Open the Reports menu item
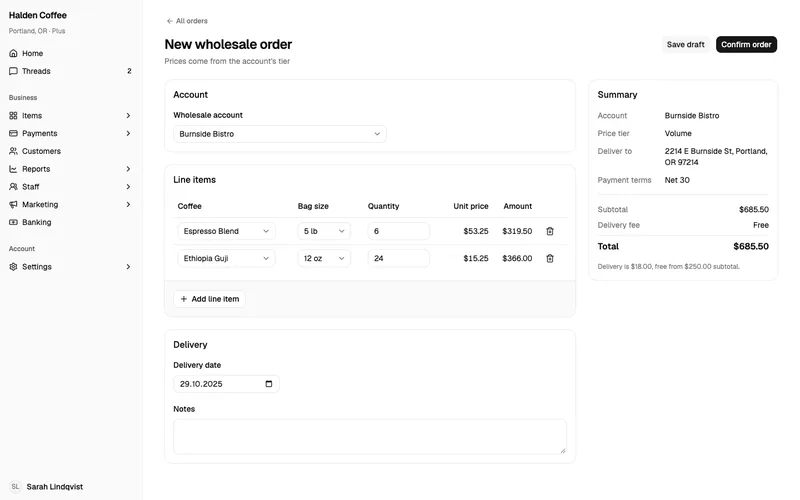This screenshot has width=800, height=500. (70, 169)
